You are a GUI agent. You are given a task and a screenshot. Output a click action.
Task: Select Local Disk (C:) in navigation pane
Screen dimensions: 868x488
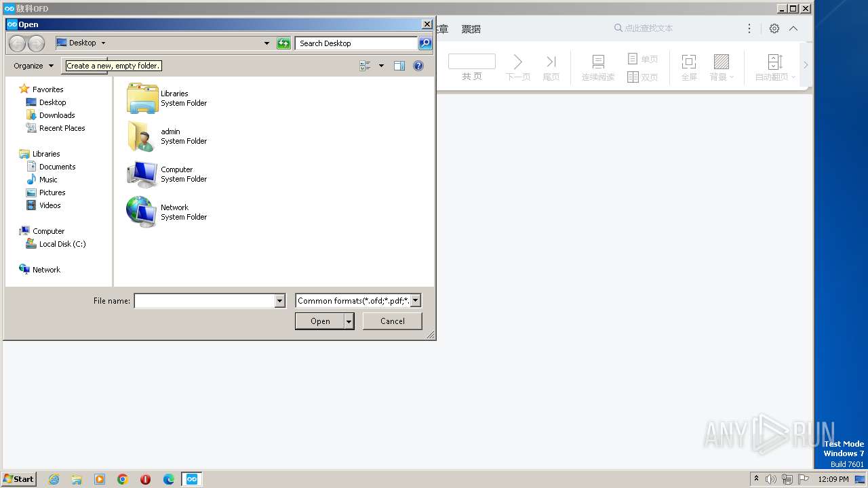click(x=62, y=244)
